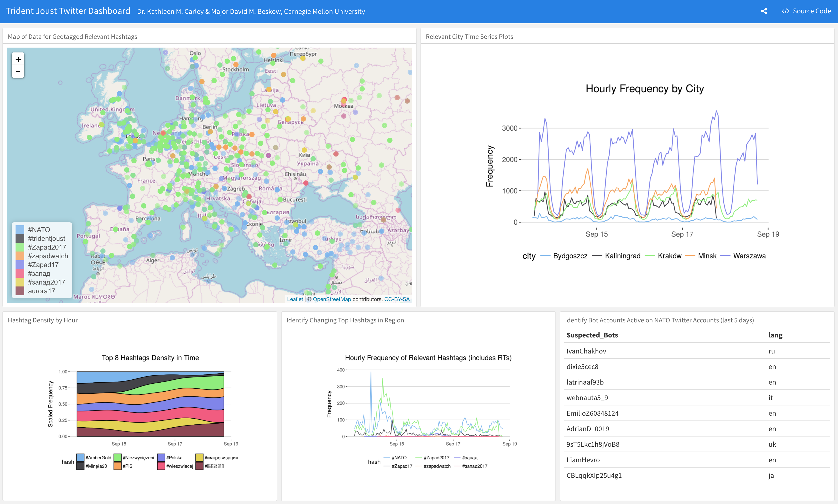Click the #Polska legend swatch

tap(161, 457)
